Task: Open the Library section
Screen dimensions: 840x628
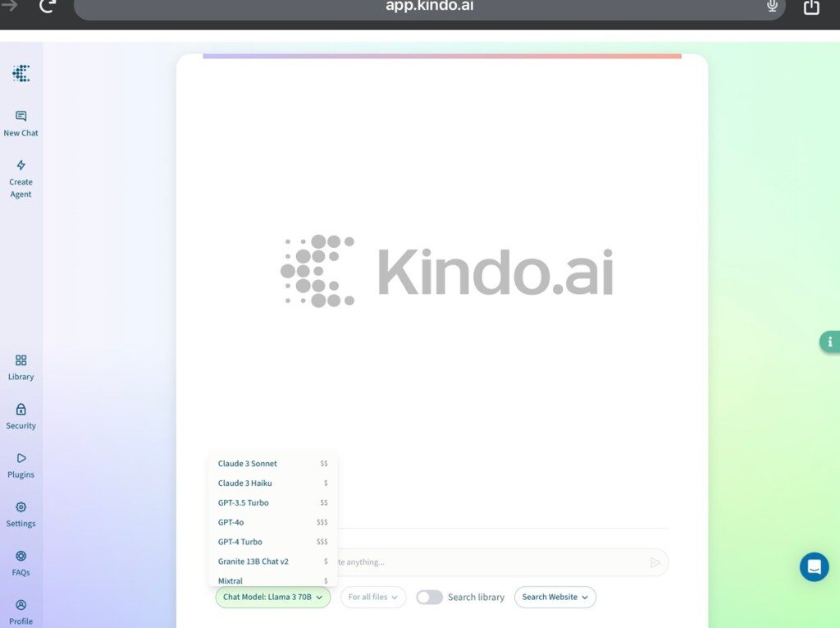Action: click(21, 368)
